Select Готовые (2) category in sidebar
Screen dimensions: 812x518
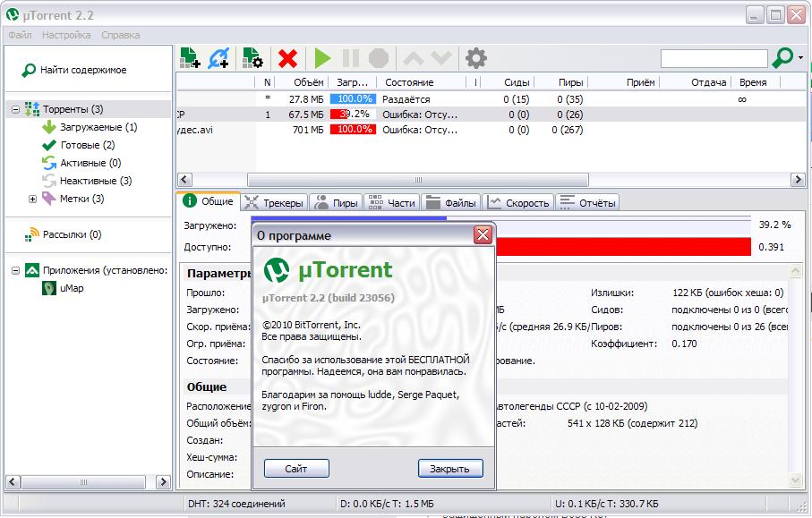pos(87,145)
